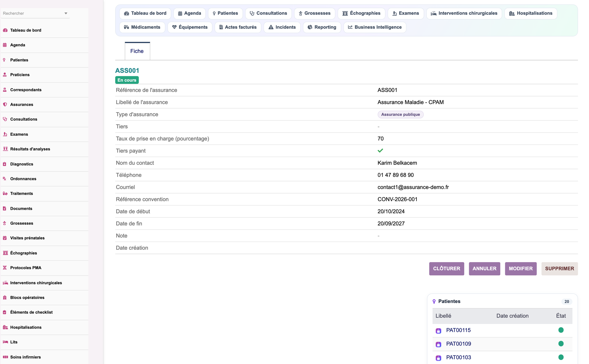Viewport: 589px width, 364px height.
Task: Open the Ordonnances prescription icon
Action: (x=5, y=179)
